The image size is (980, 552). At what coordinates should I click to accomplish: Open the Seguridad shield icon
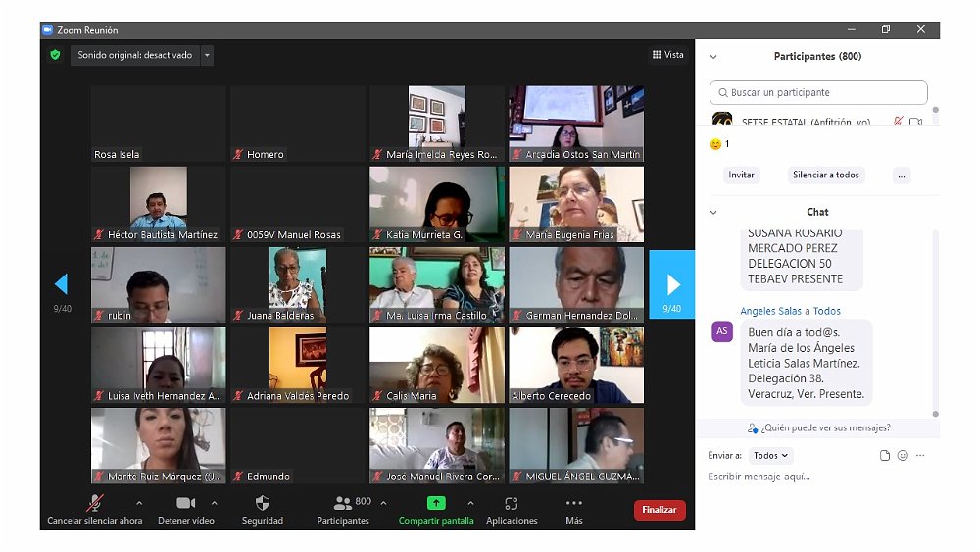262,503
